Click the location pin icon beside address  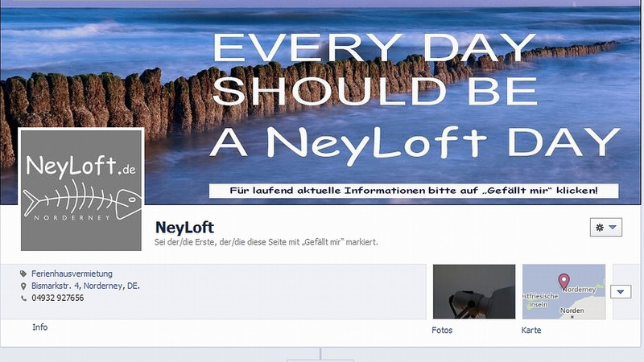pyautogui.click(x=23, y=286)
